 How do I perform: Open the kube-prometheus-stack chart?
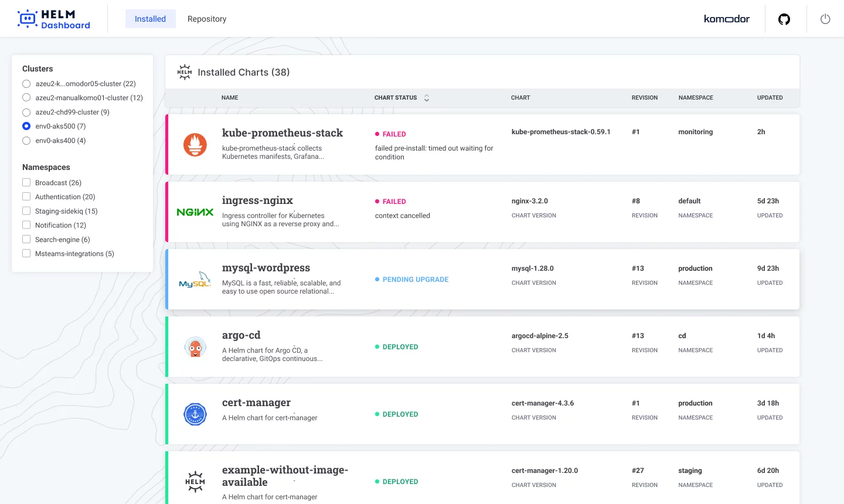pos(283,133)
